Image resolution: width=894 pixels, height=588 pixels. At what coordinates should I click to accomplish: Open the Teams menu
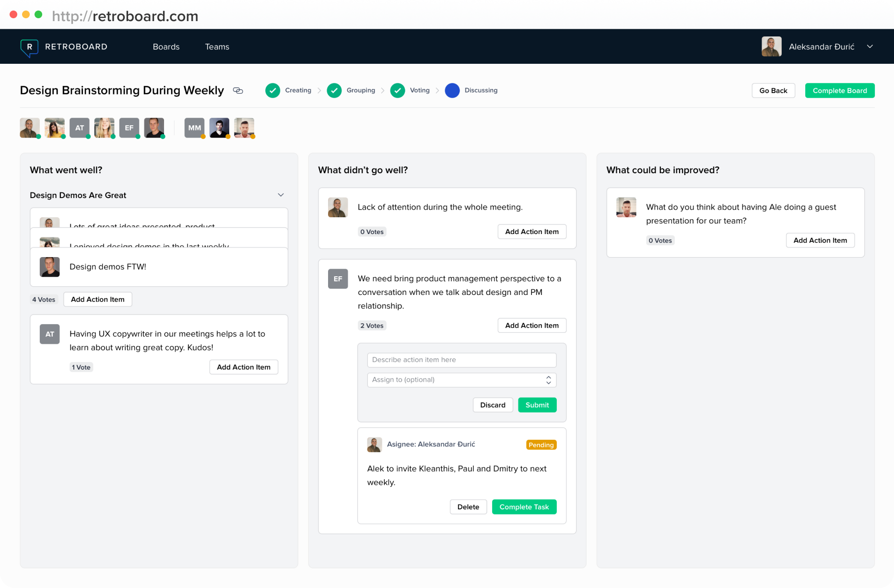point(217,47)
